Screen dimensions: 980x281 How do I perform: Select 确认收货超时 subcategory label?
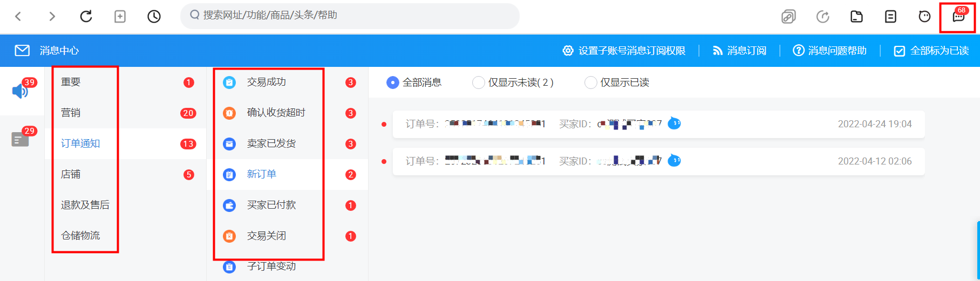tap(276, 113)
